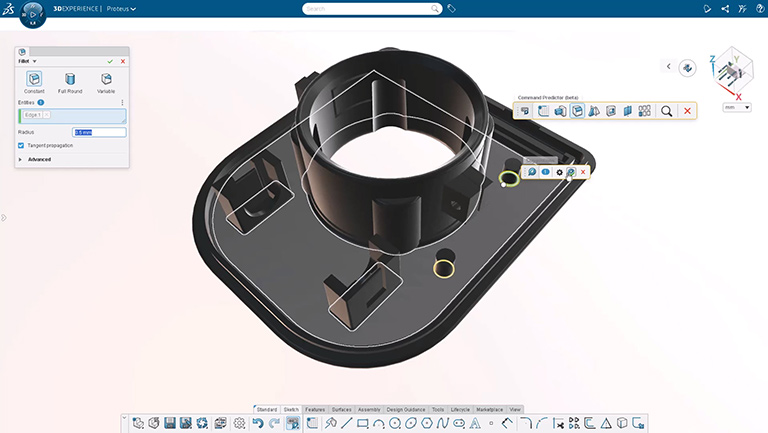The height and width of the screenshot is (433, 768).
Task: Close the Command Predictor toolbar
Action: (x=687, y=111)
